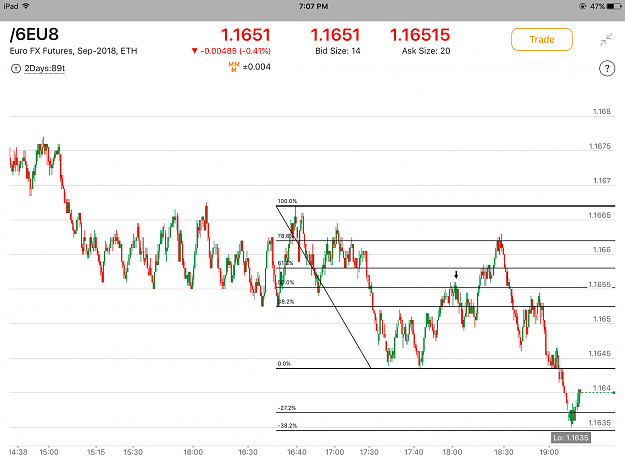
Task: Tap the 1.1655 price axis label
Action: (599, 285)
